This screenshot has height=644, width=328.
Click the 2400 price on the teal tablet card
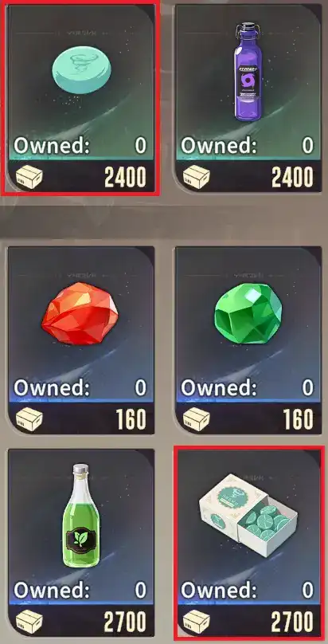(125, 178)
